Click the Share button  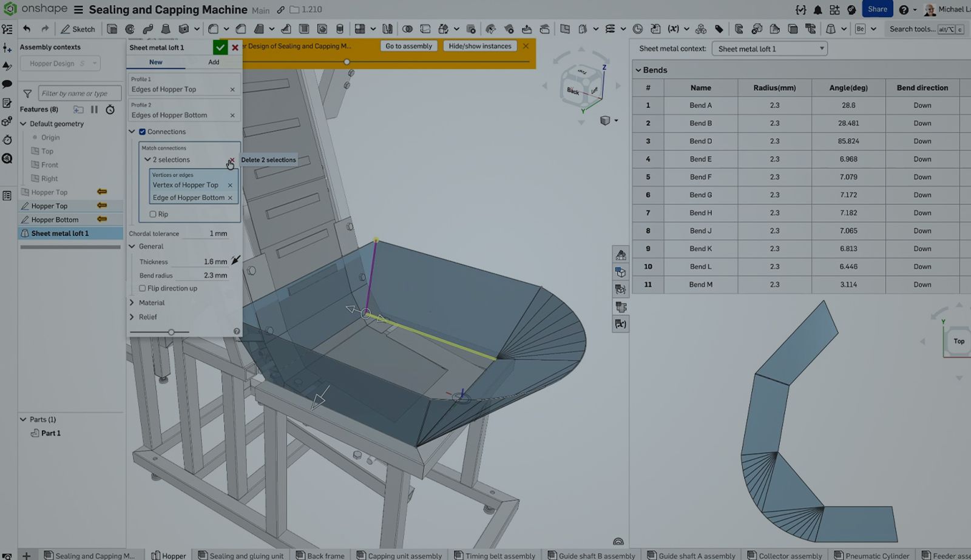[877, 9]
